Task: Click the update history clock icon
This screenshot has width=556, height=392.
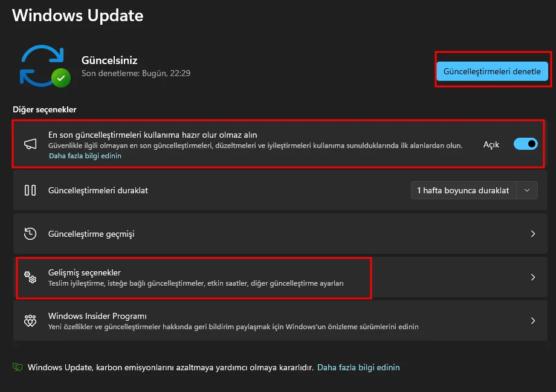Action: (x=30, y=234)
